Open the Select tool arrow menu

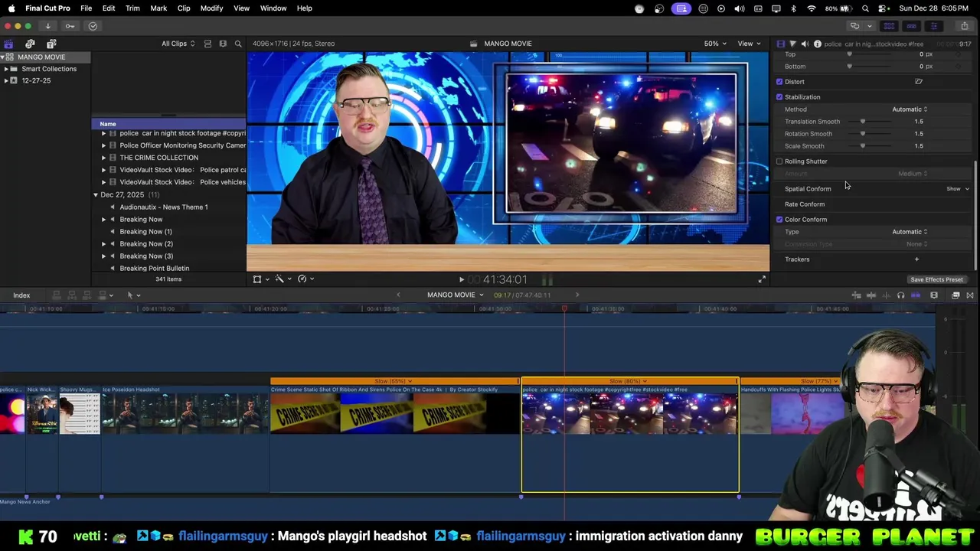point(133,295)
